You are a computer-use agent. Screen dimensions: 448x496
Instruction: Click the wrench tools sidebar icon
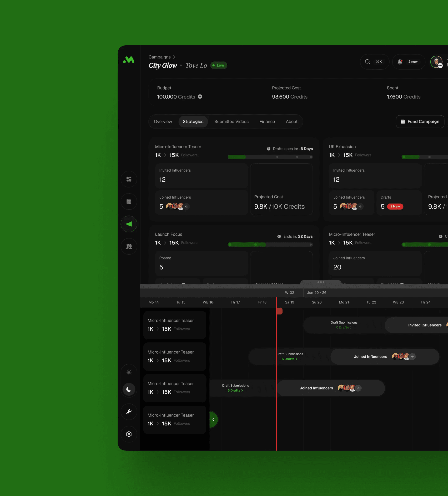[129, 412]
